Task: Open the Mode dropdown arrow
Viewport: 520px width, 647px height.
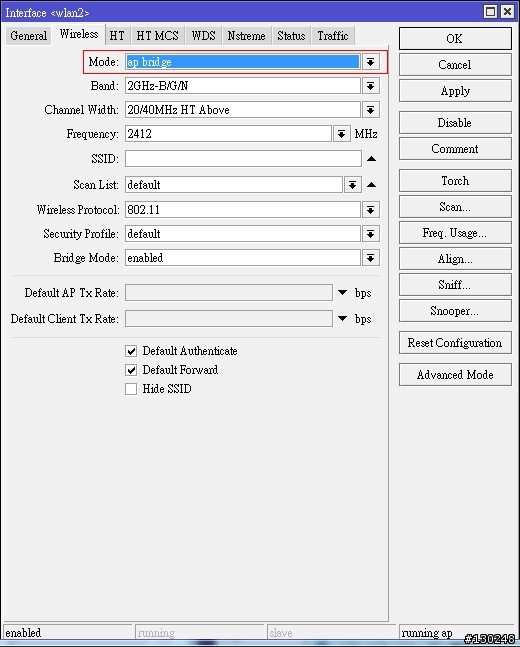Action: (x=371, y=62)
